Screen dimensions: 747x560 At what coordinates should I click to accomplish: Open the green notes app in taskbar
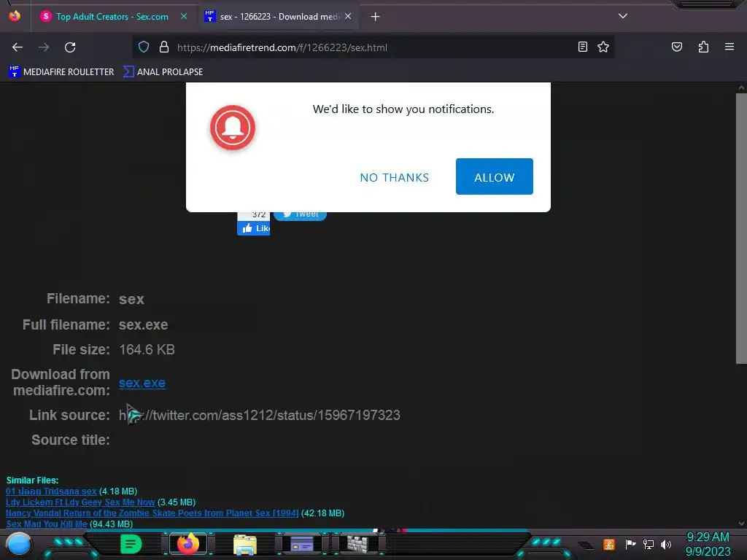click(x=131, y=544)
